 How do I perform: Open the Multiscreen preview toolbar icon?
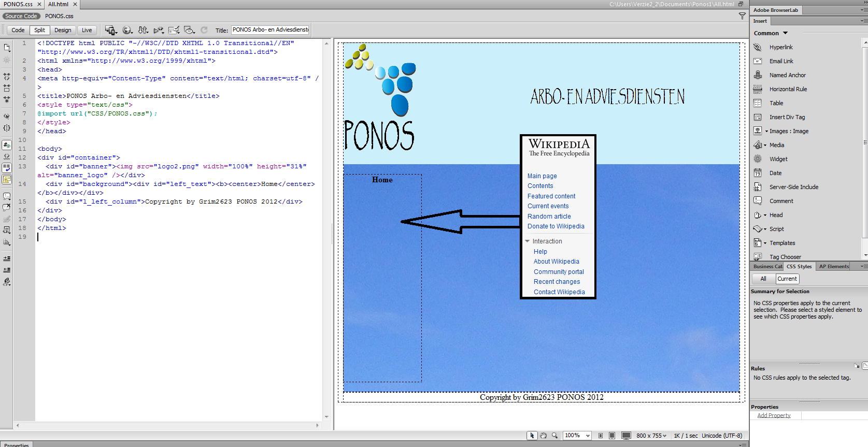point(111,30)
